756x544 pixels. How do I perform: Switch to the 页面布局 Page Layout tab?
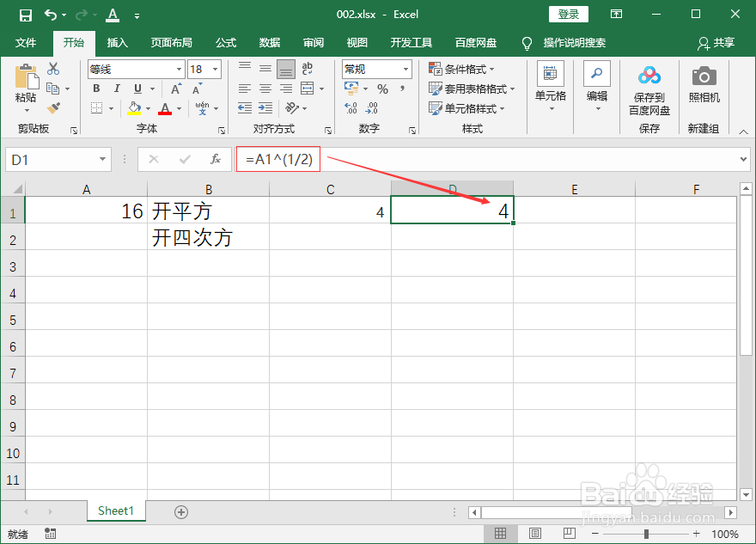click(x=171, y=43)
